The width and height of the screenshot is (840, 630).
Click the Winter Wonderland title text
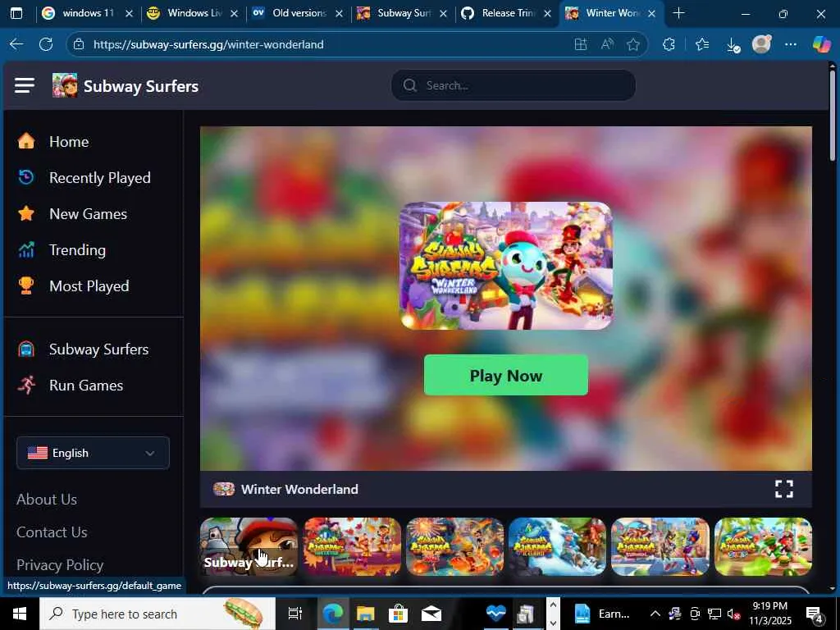pos(299,489)
